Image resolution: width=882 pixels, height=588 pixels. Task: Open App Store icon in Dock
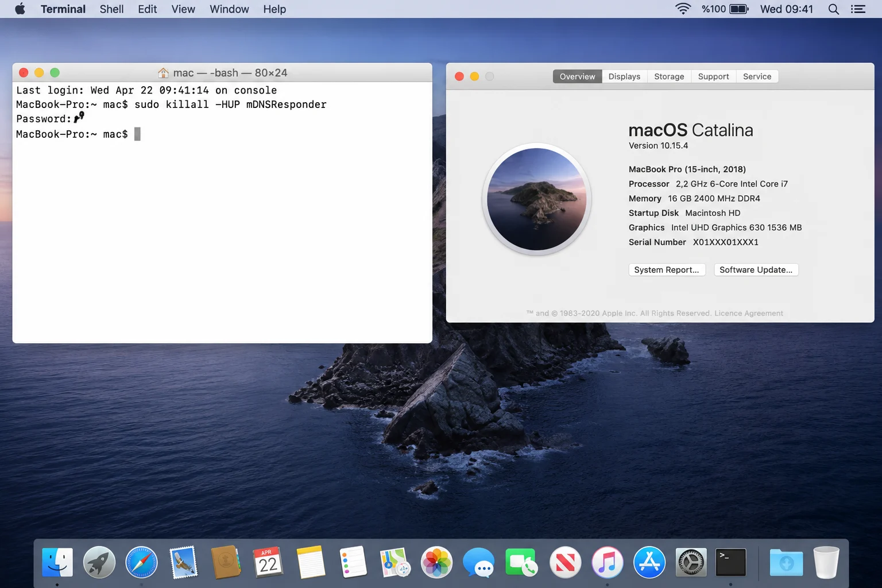pos(649,562)
